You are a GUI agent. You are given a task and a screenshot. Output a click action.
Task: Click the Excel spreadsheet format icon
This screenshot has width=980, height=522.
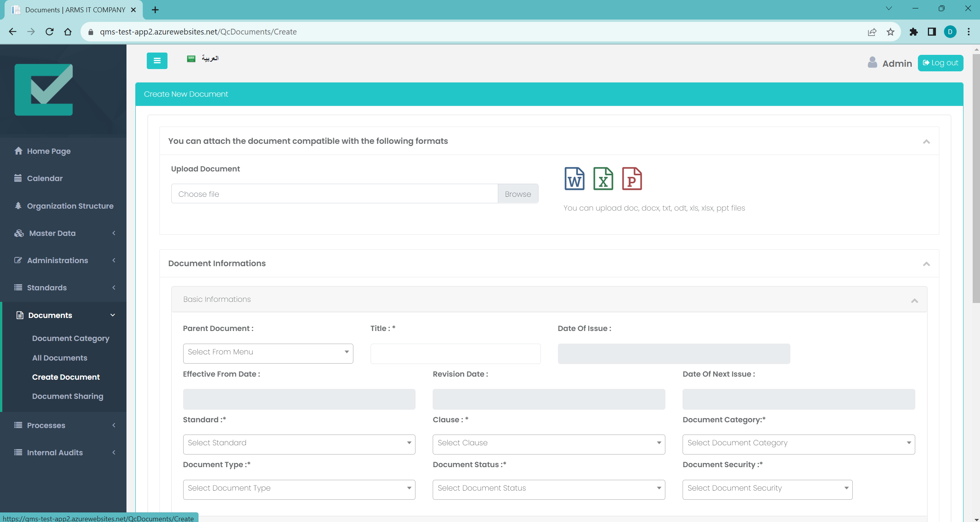point(603,179)
